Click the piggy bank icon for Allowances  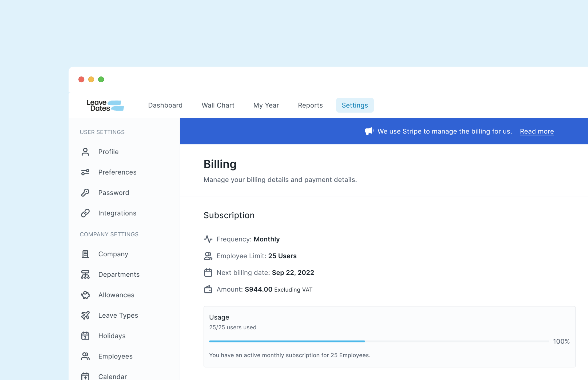(x=85, y=295)
